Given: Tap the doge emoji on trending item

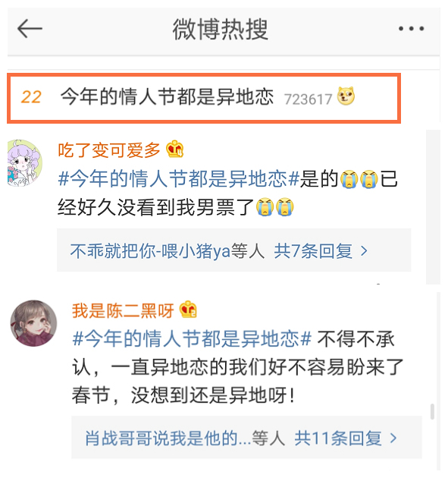Looking at the screenshot, I should click(346, 96).
